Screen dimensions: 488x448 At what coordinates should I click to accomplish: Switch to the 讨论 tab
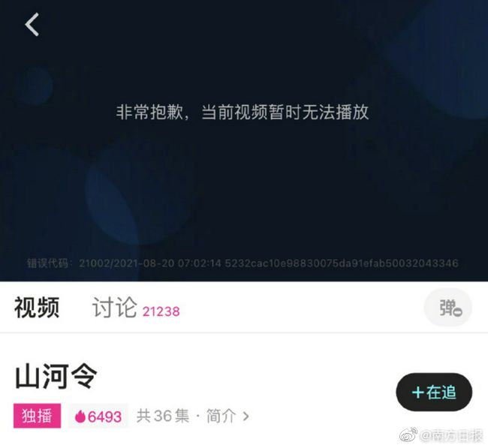click(x=115, y=307)
